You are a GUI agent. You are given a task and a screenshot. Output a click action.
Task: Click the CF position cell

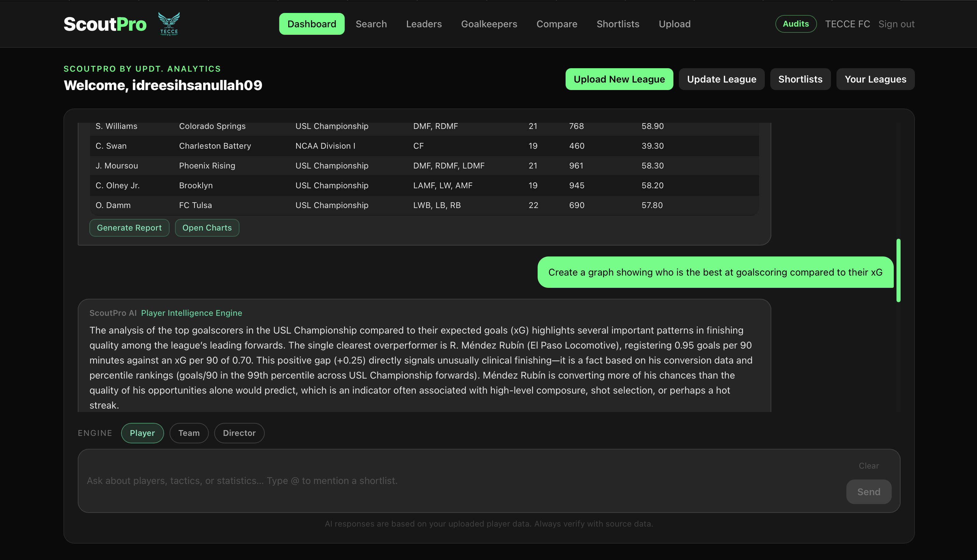(419, 146)
